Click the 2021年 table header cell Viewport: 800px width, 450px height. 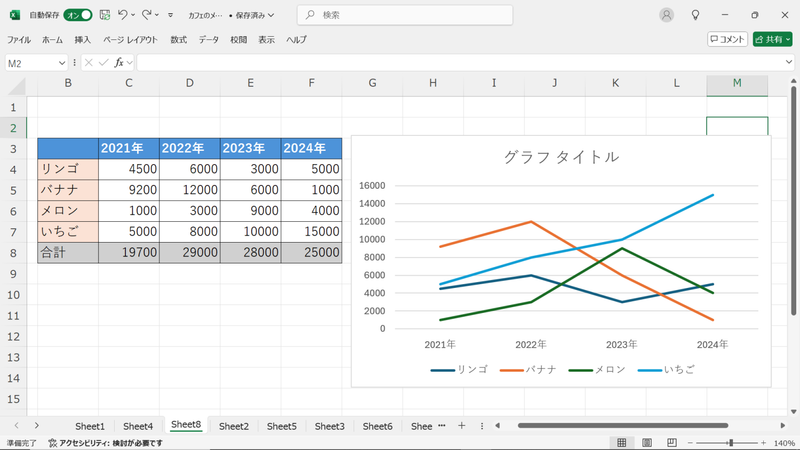tap(129, 148)
